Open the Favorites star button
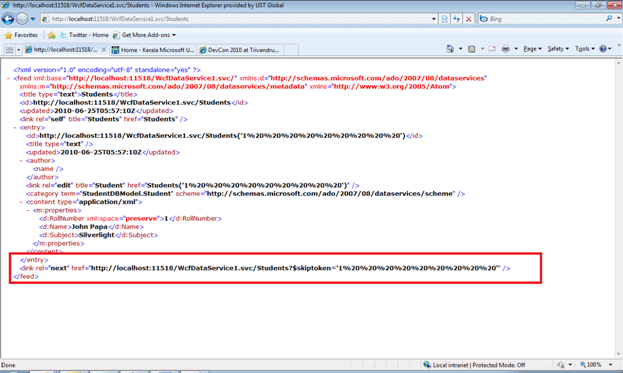623x373 pixels. [21, 35]
